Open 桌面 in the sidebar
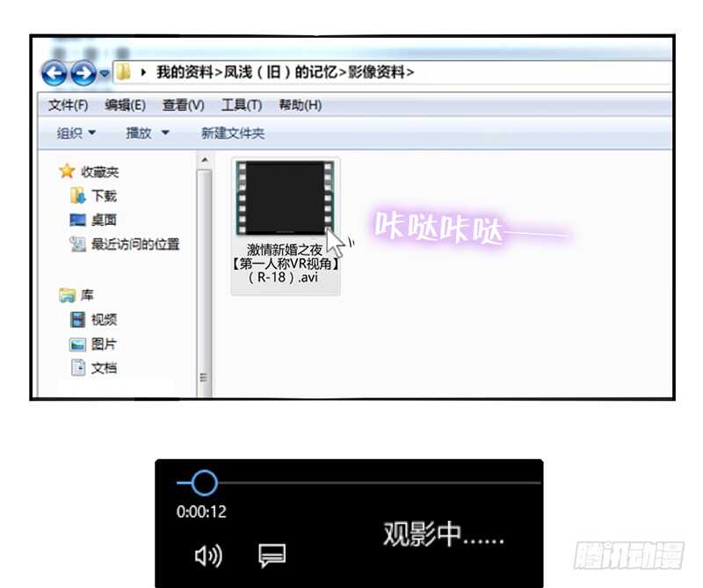 click(x=104, y=220)
